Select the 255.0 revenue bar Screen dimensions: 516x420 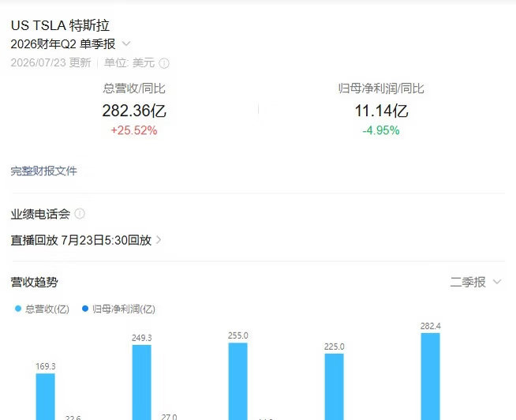coord(238,381)
